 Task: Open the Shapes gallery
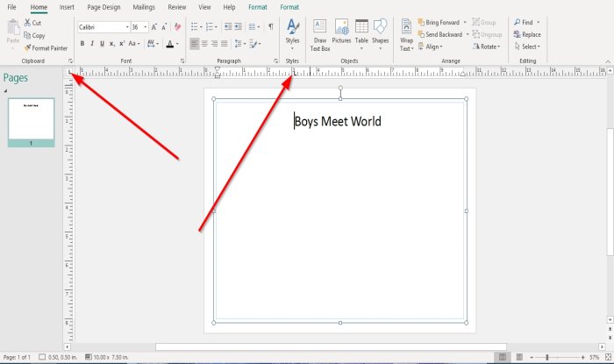pos(380,32)
